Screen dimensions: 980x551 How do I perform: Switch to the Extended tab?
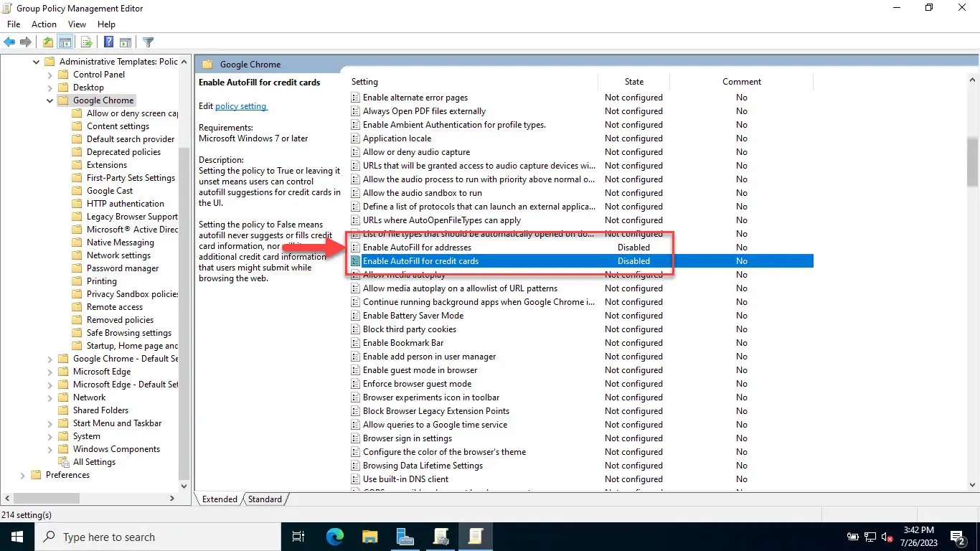[220, 499]
